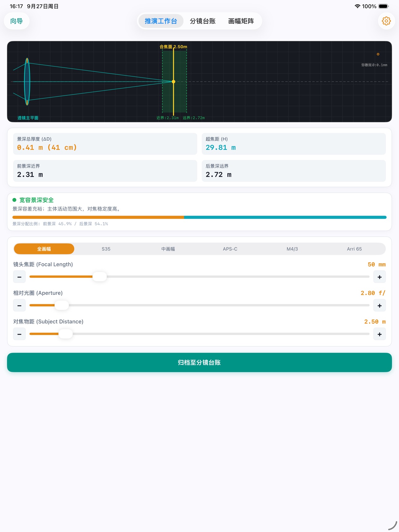The height and width of the screenshot is (532, 399).
Task: Decrease focal length with minus button
Action: click(x=19, y=277)
